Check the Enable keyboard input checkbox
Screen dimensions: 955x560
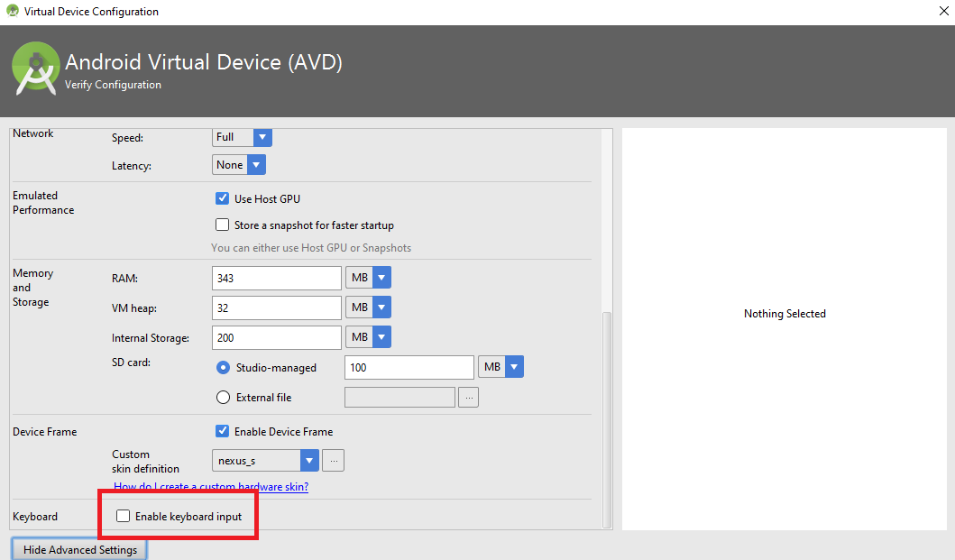(123, 516)
